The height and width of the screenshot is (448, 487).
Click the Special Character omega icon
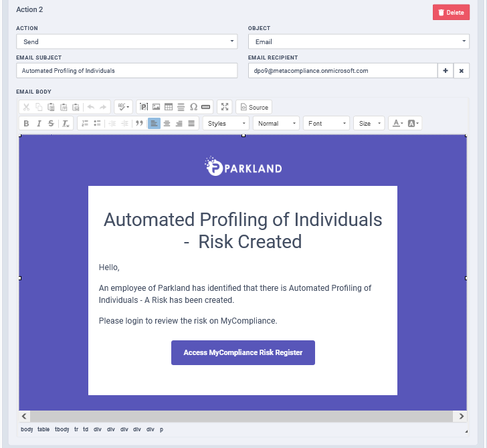[x=193, y=107]
